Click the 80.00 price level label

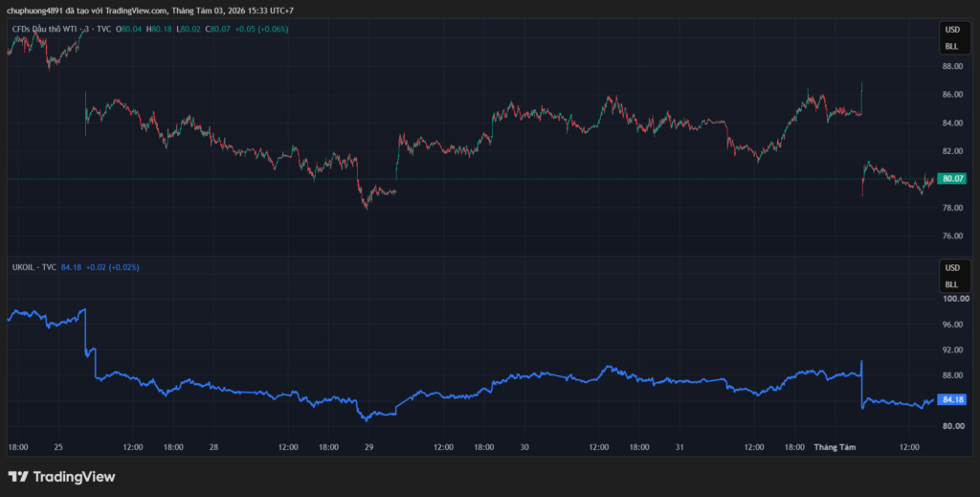(x=952, y=426)
